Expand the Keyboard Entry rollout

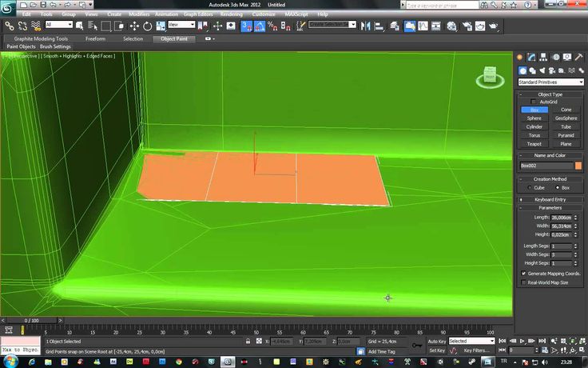coord(550,198)
